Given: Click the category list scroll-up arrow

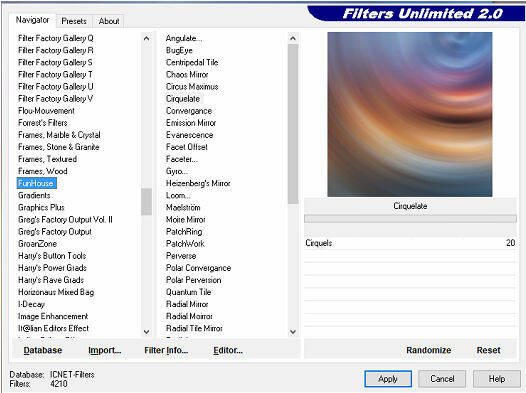Looking at the screenshot, I should (146, 39).
